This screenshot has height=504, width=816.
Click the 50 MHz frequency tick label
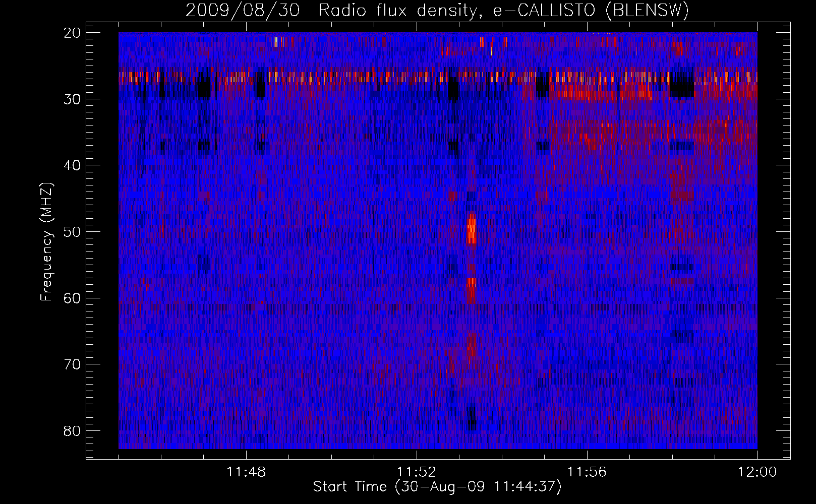(x=73, y=232)
